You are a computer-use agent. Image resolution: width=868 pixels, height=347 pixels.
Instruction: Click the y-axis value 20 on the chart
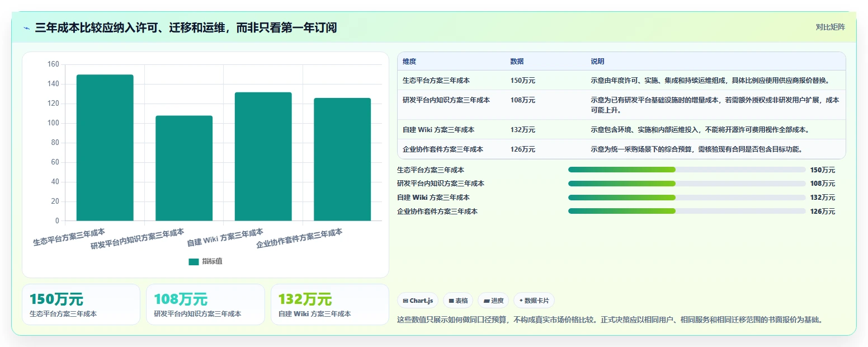click(55, 201)
